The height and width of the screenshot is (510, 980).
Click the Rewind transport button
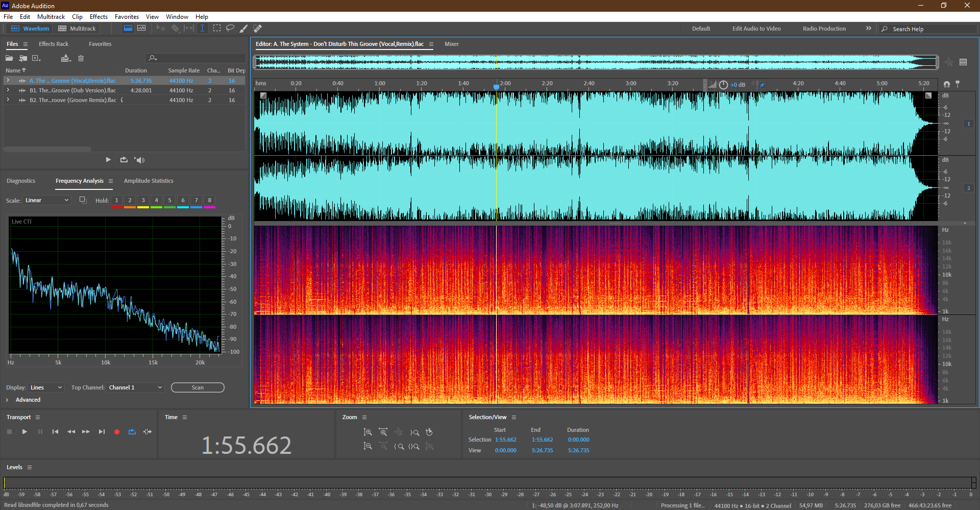pyautogui.click(x=71, y=432)
